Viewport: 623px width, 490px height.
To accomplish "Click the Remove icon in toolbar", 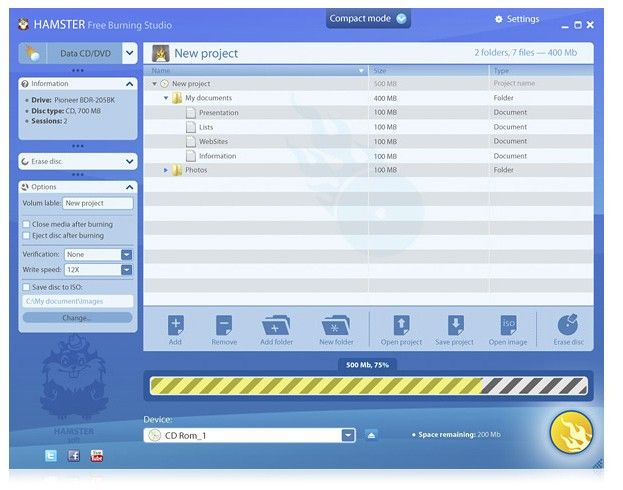I will [224, 326].
